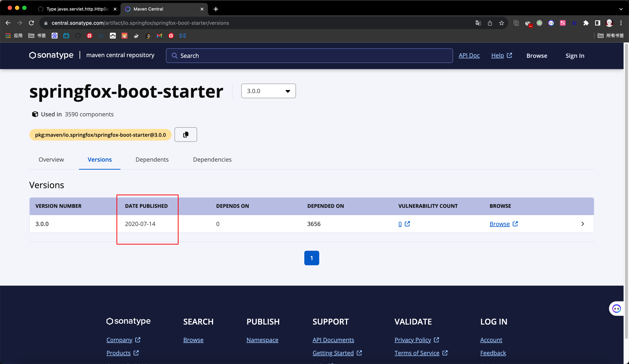Open the Docker bookmark on the bookmarks bar
Viewport: 629px width, 364px height.
coord(101,36)
